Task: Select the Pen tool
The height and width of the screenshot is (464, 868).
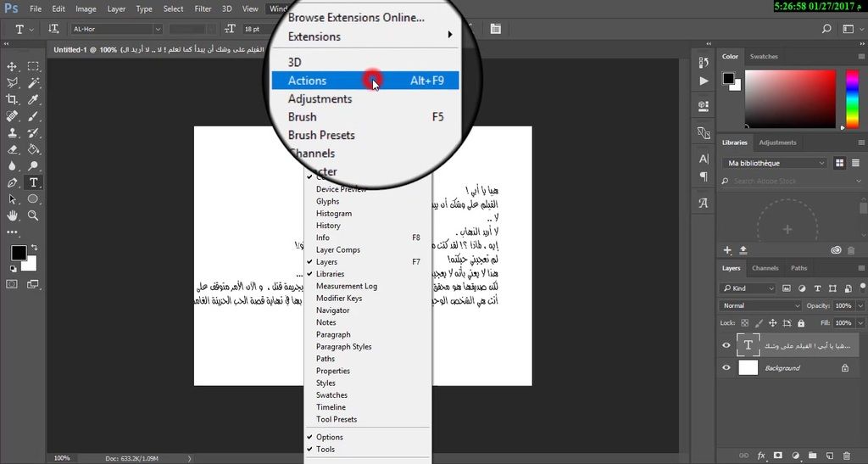Action: 12,182
